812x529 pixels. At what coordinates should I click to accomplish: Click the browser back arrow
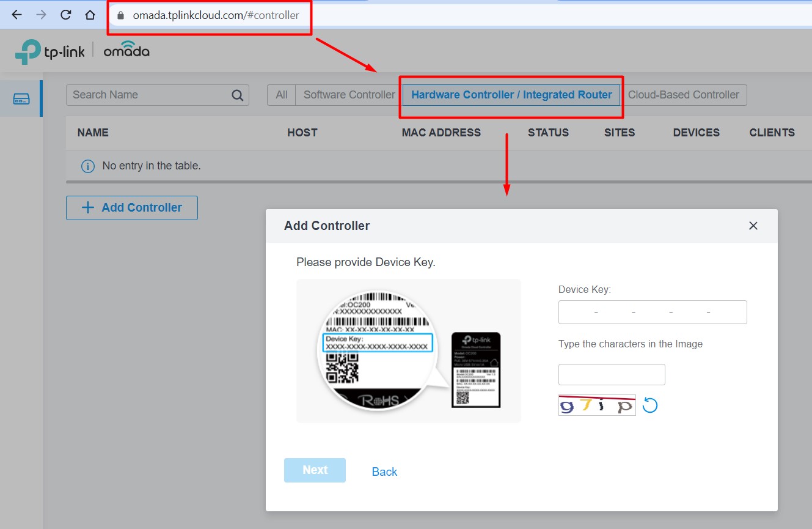point(16,15)
